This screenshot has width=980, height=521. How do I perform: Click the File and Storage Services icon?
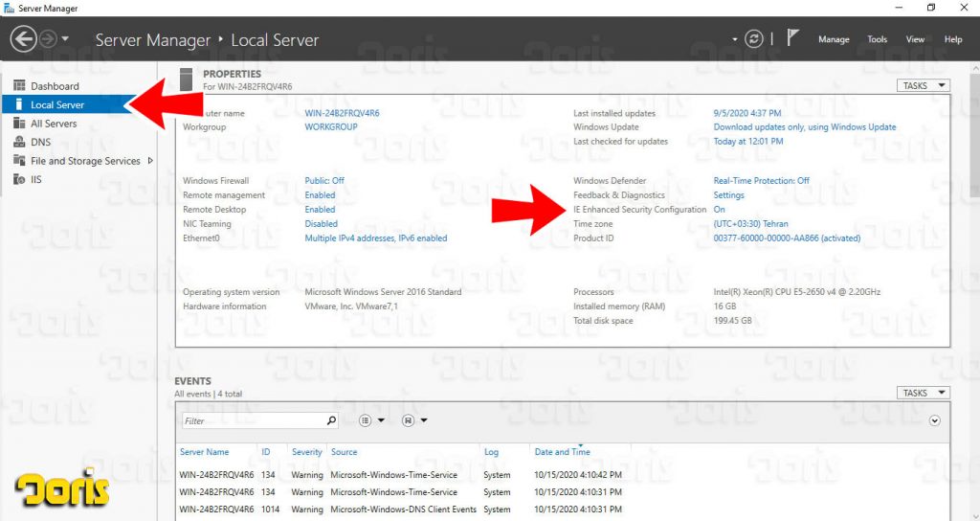pos(19,161)
